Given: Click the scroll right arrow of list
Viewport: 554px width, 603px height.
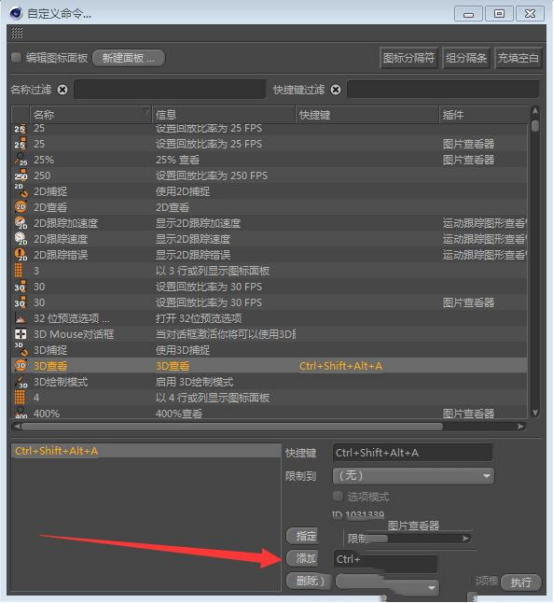Looking at the screenshot, I should pyautogui.click(x=521, y=426).
